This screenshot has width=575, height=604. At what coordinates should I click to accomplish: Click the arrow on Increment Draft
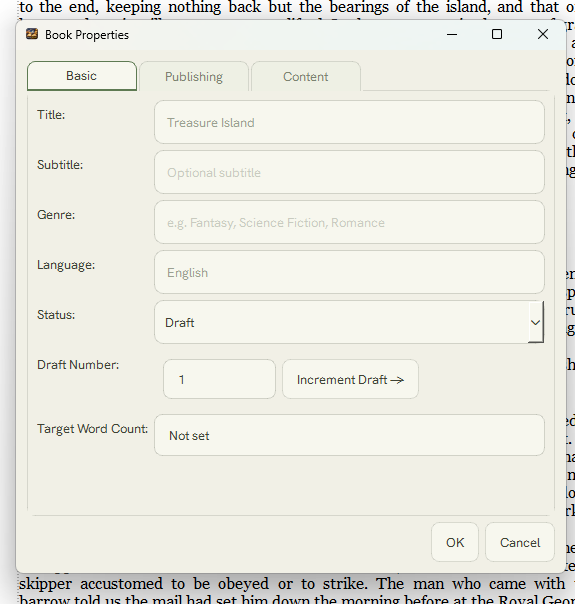coord(397,380)
